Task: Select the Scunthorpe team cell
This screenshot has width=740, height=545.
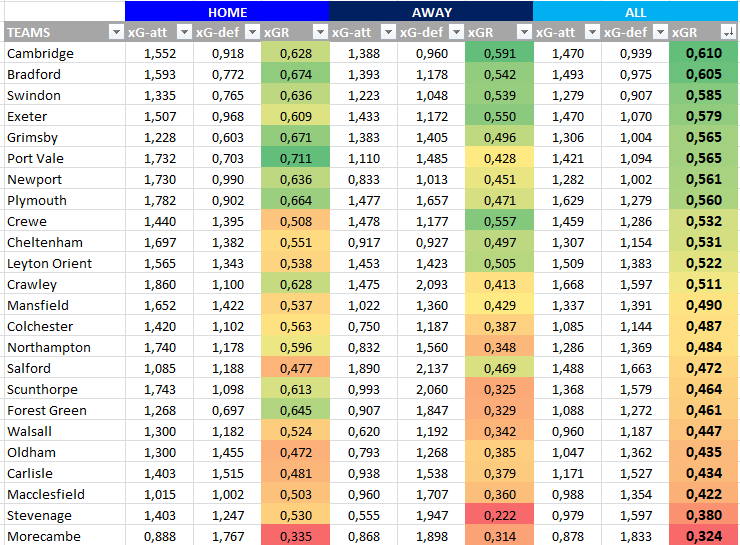Action: (x=64, y=389)
